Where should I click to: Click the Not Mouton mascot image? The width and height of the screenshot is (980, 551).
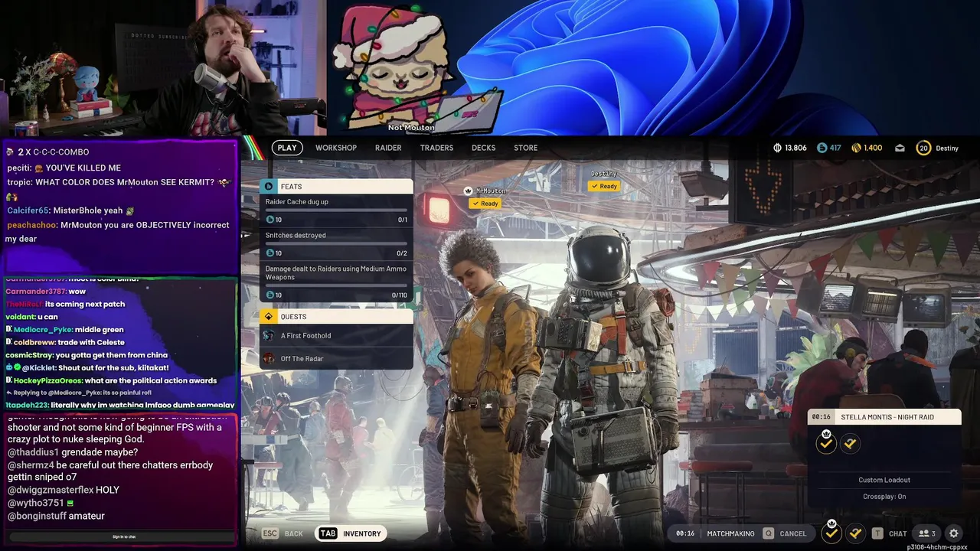417,69
